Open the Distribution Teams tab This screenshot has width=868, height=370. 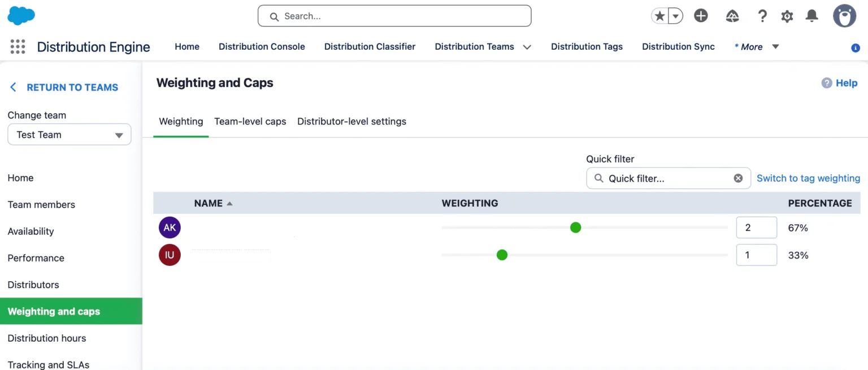pyautogui.click(x=474, y=47)
